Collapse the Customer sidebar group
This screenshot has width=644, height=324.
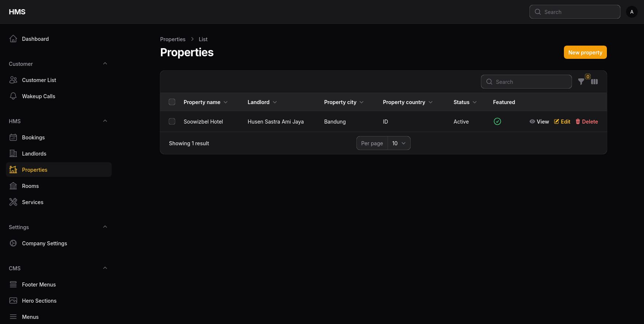(105, 64)
